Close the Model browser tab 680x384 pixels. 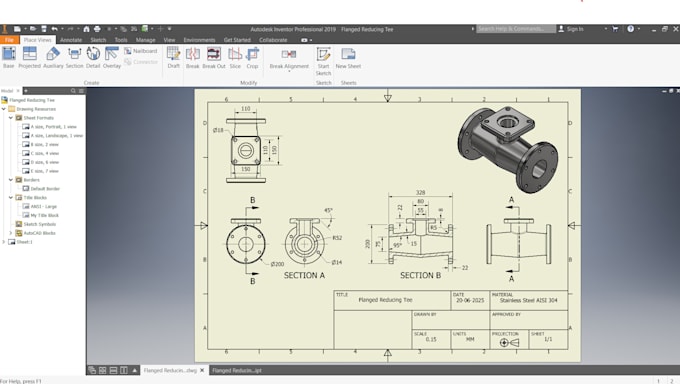click(x=18, y=91)
